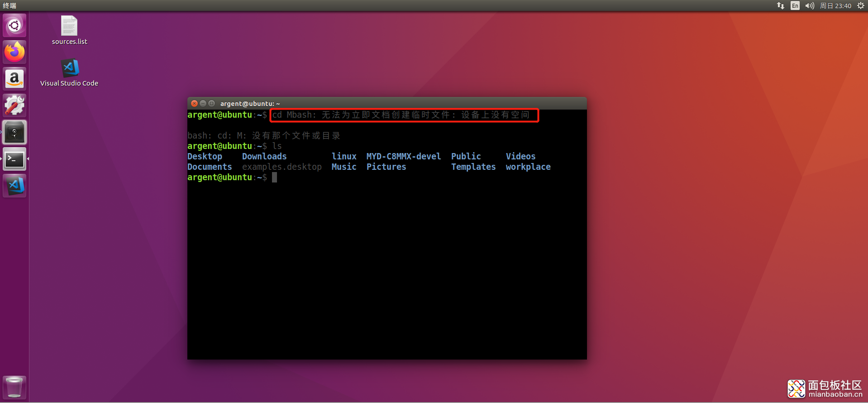868x403 pixels.
Task: Open the sound volume indicator
Action: pos(810,5)
